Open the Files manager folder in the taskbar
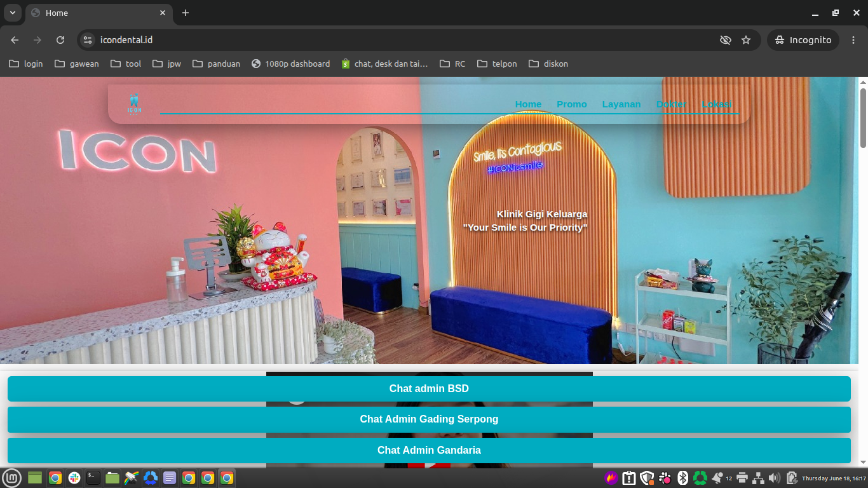The height and width of the screenshot is (488, 868). tap(112, 478)
